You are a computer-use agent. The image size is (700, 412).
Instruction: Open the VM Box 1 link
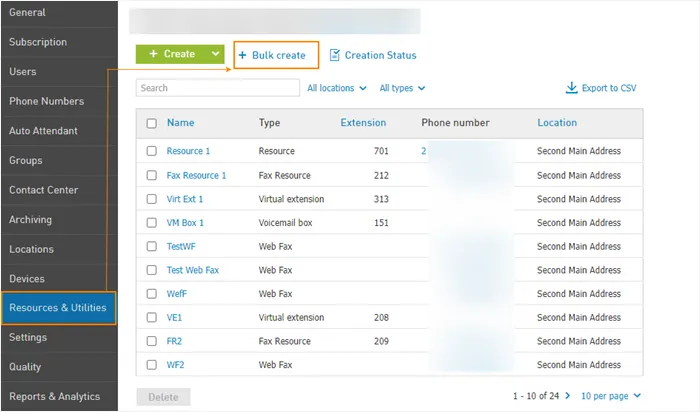(x=185, y=222)
